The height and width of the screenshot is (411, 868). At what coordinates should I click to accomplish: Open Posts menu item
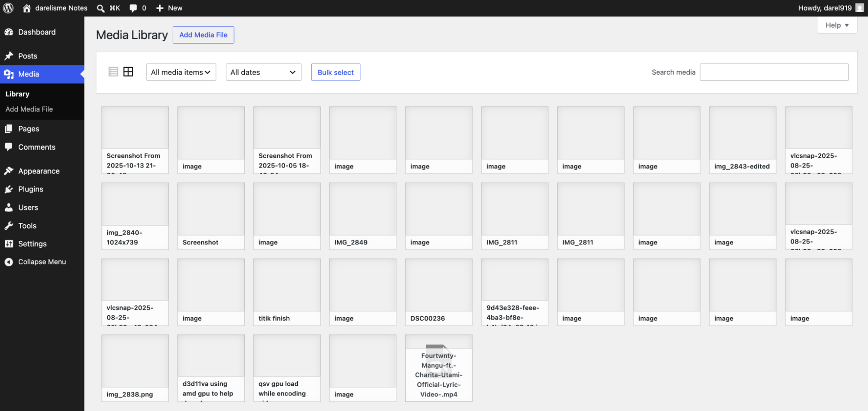[x=42, y=56]
